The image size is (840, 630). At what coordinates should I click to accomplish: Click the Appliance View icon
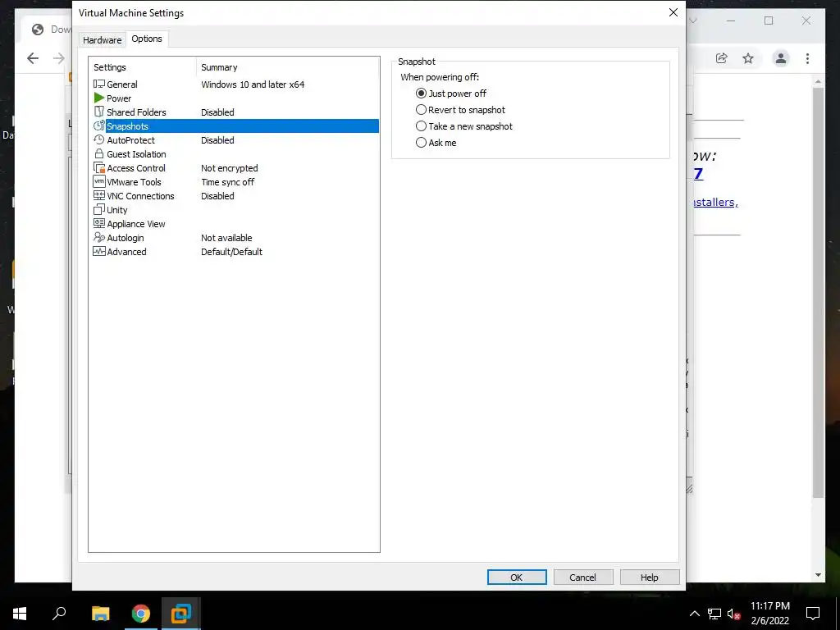point(99,223)
